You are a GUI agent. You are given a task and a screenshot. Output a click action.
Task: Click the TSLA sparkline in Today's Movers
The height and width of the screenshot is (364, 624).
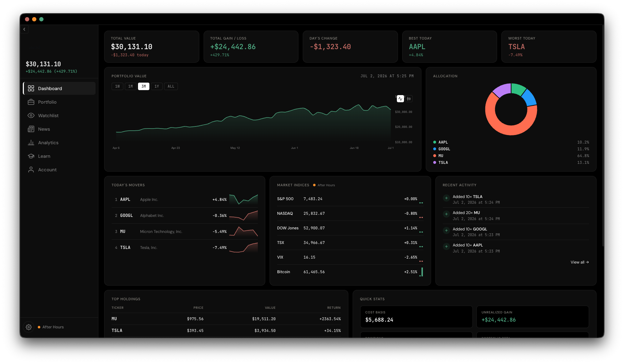[x=244, y=248]
